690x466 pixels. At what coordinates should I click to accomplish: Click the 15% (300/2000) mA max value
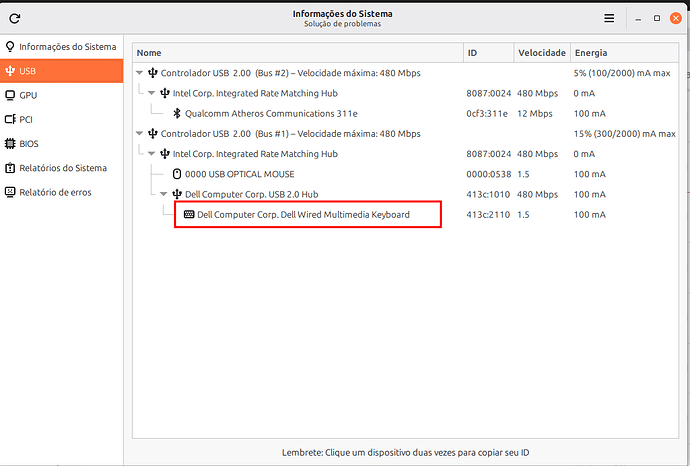pyautogui.click(x=624, y=134)
